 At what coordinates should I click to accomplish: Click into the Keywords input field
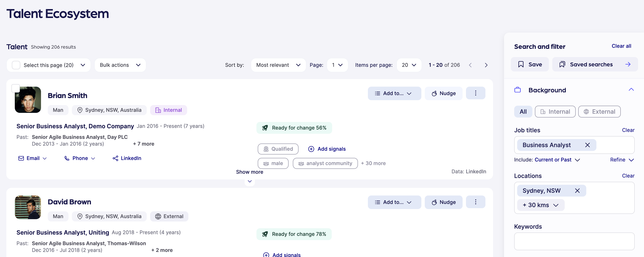coord(574,241)
